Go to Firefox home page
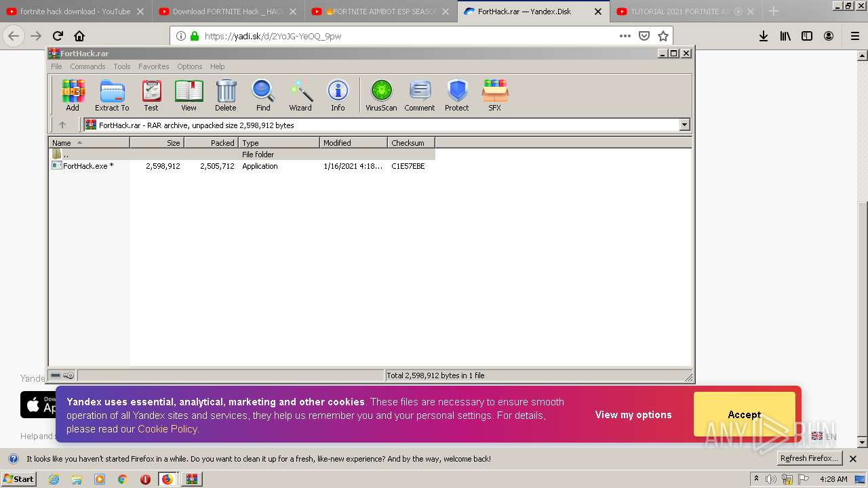Viewport: 868px width, 488px height. pyautogui.click(x=79, y=36)
